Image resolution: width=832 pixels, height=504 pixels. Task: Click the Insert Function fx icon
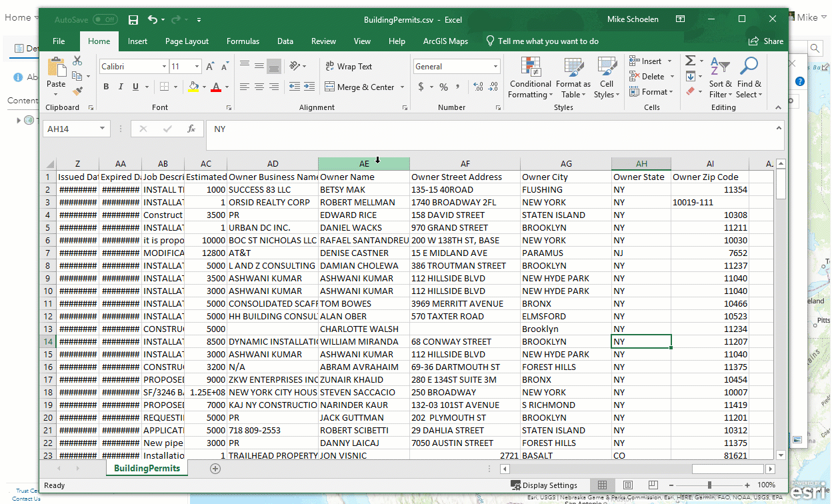(x=191, y=129)
